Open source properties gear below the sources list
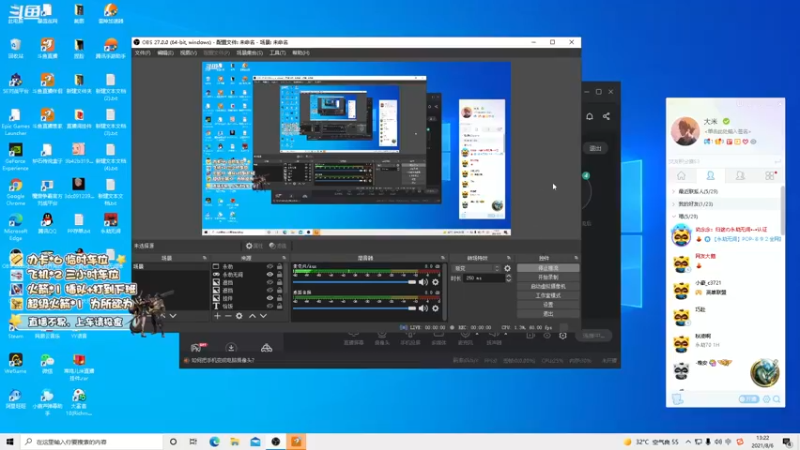The width and height of the screenshot is (800, 450). 239,316
